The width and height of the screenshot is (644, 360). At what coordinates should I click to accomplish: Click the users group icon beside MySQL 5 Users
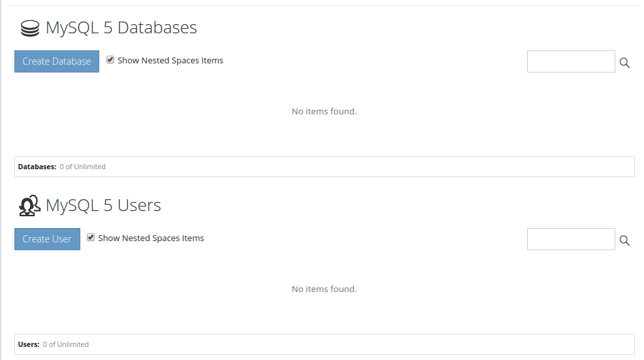[x=29, y=205]
